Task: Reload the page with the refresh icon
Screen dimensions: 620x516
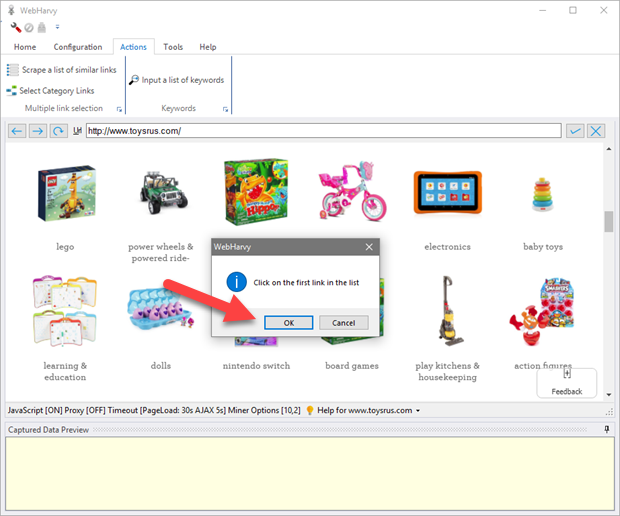Action: click(x=58, y=131)
